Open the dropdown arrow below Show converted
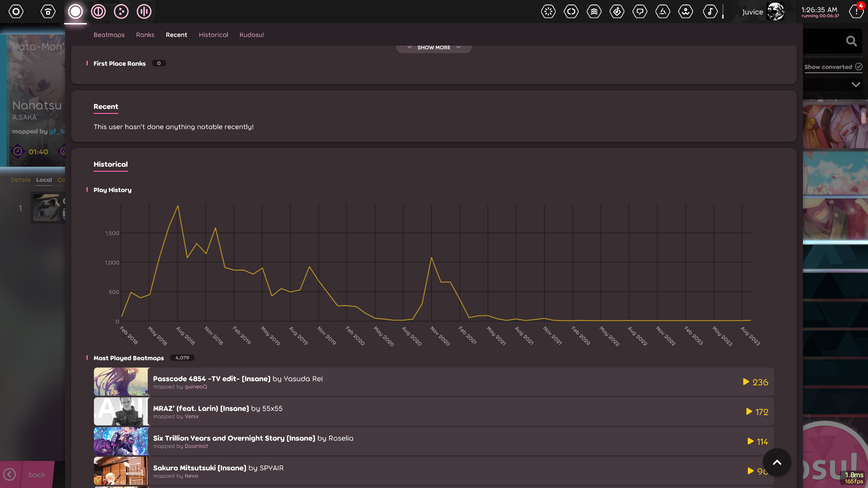 (855, 84)
